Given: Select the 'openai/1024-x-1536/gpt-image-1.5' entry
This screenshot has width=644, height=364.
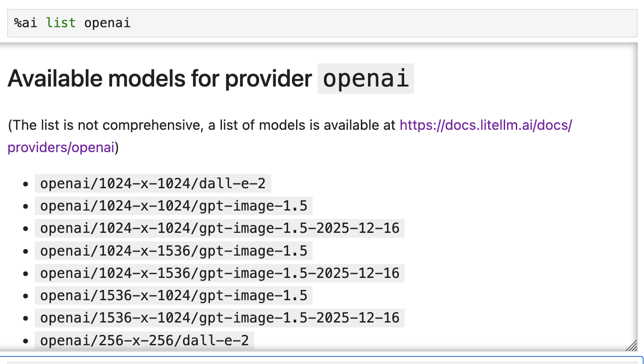Looking at the screenshot, I should (174, 251).
